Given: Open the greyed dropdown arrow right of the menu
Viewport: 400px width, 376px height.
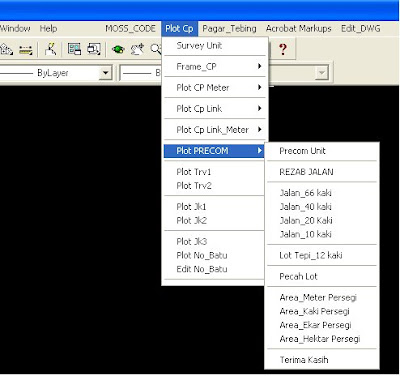Looking at the screenshot, I should [321, 72].
